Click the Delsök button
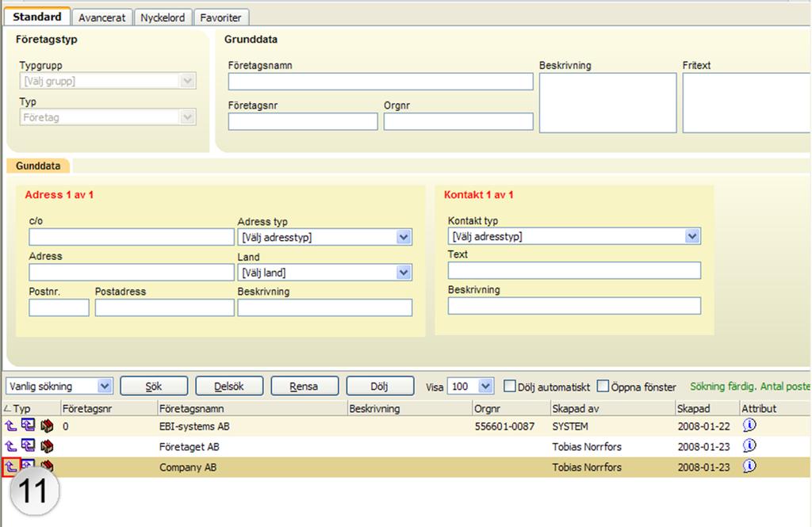Image resolution: width=812 pixels, height=527 pixels. [x=229, y=386]
